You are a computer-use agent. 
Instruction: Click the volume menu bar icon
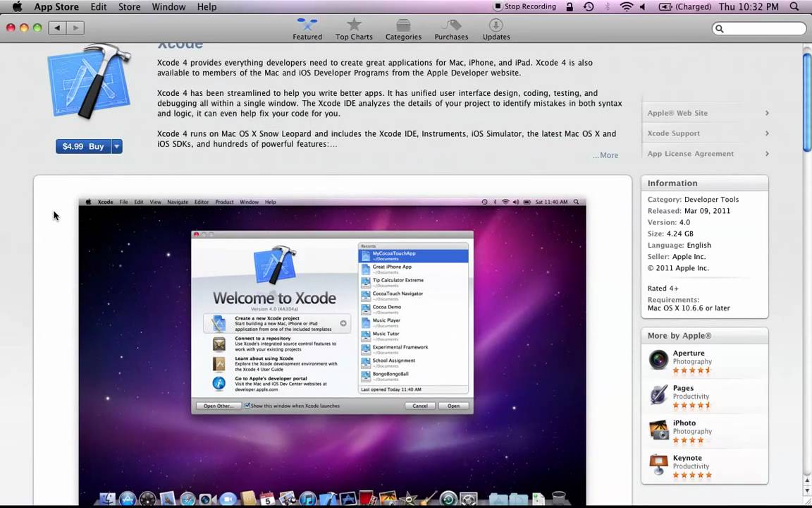coord(643,7)
